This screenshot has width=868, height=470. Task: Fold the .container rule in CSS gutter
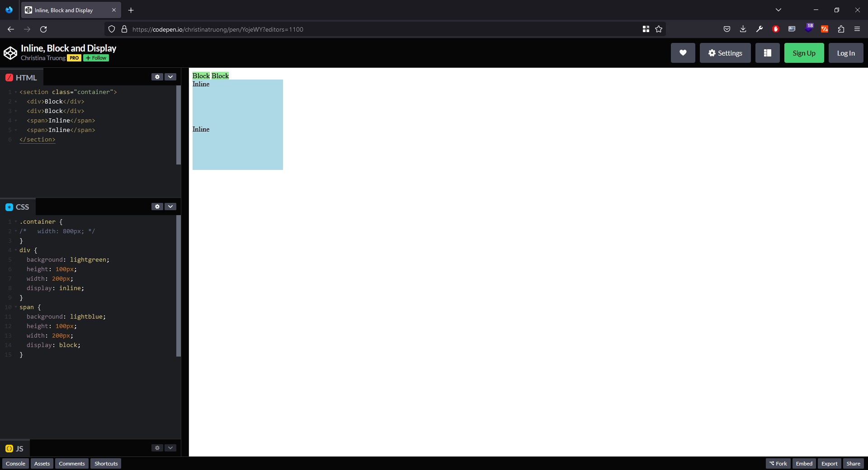coord(16,222)
